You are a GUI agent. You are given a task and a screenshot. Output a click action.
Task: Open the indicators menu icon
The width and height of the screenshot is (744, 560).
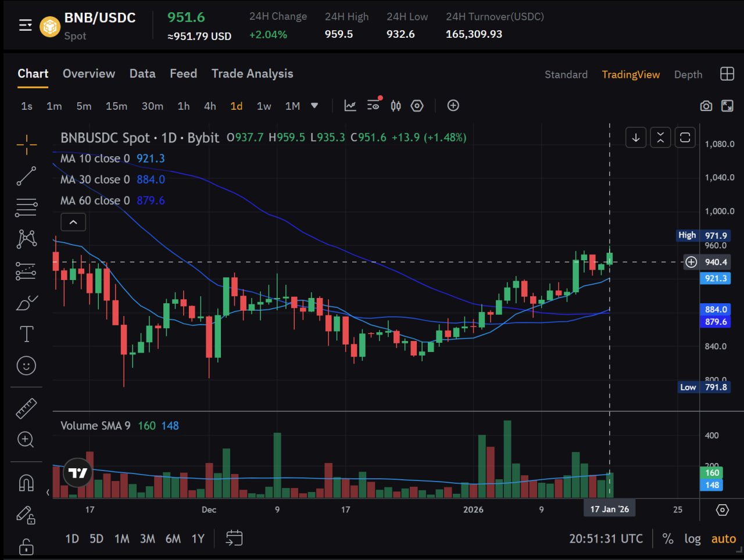pos(374,105)
